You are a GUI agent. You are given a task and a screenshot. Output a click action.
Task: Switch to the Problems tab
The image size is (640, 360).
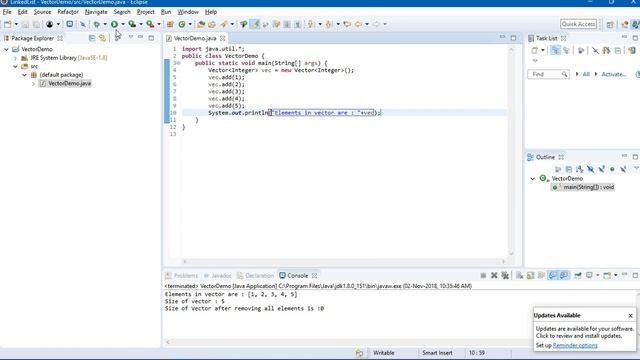click(x=182, y=276)
